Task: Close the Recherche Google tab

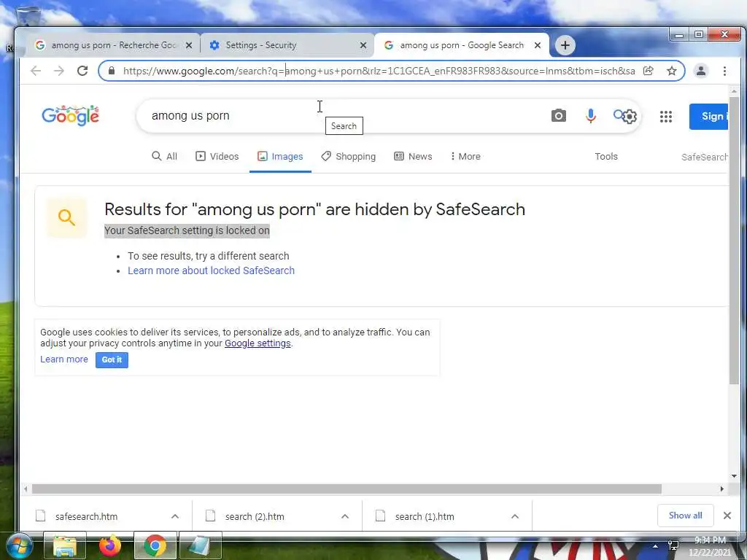Action: 189,45
